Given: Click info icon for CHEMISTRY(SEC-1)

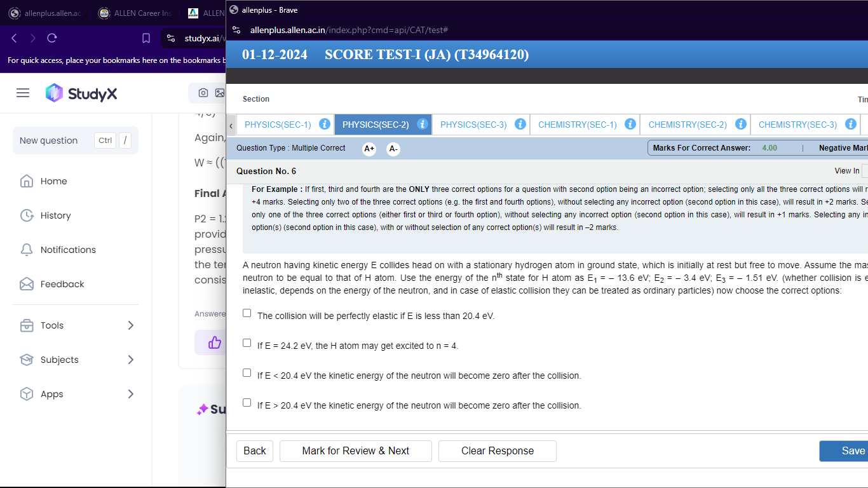Looking at the screenshot, I should point(630,124).
